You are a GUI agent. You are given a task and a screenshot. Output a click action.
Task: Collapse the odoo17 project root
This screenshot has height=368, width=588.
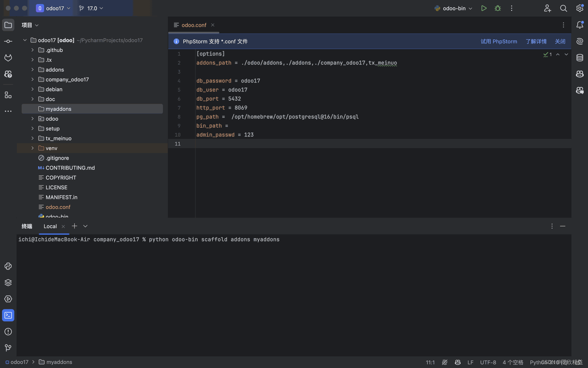(x=25, y=40)
